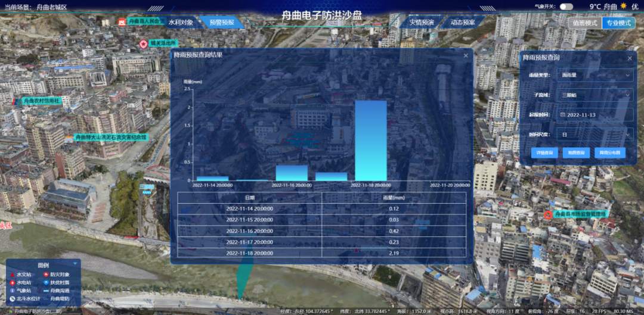644x315 pixels.
Task: Click the 城关派出所 police station map marker
Action: pos(143,43)
